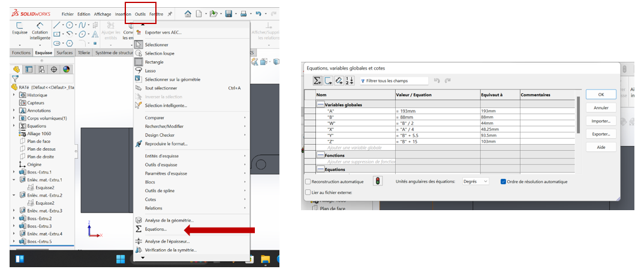Collapse the Variables globales section

[321, 104]
